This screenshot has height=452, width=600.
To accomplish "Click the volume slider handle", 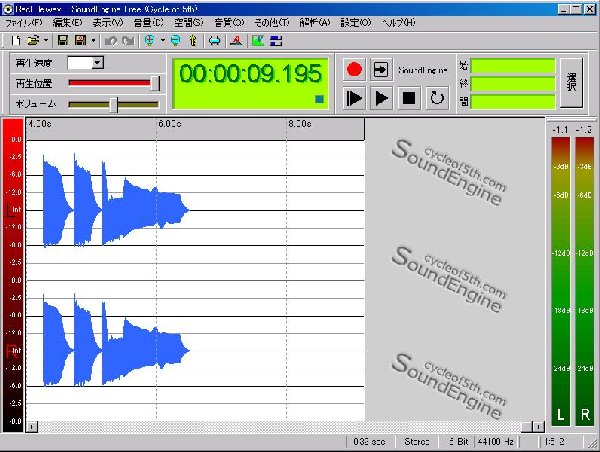I will tap(115, 104).
